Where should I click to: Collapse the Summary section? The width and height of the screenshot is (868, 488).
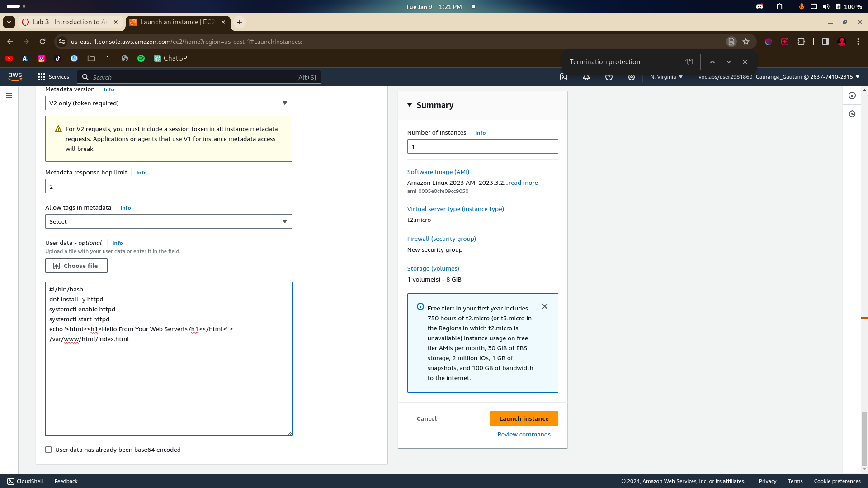[410, 105]
